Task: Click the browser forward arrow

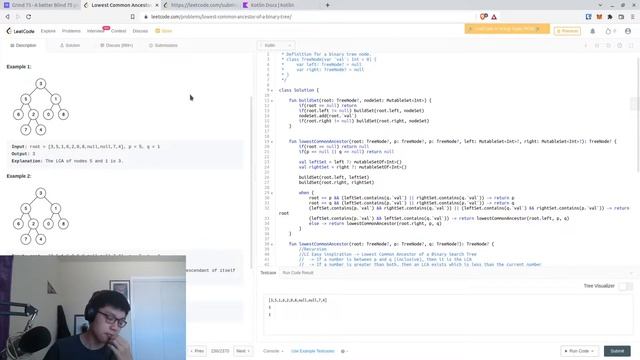Action: [x=18, y=17]
